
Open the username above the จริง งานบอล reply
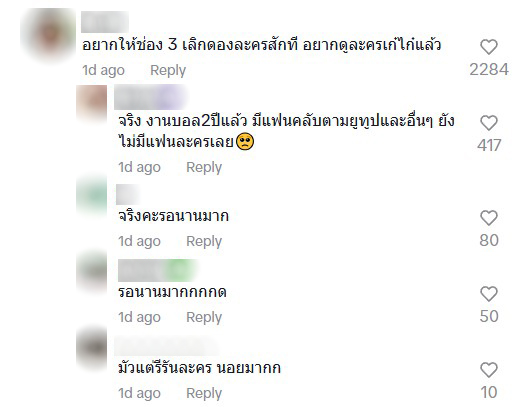pyautogui.click(x=150, y=97)
